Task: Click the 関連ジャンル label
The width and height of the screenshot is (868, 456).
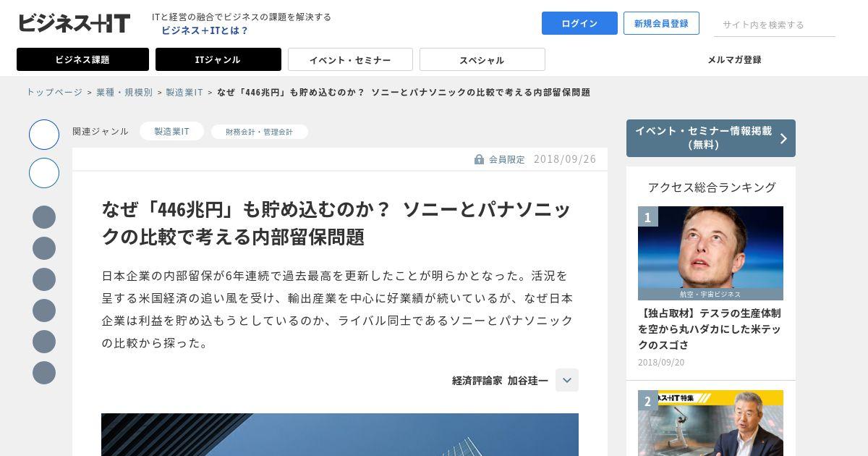Action: pyautogui.click(x=101, y=131)
